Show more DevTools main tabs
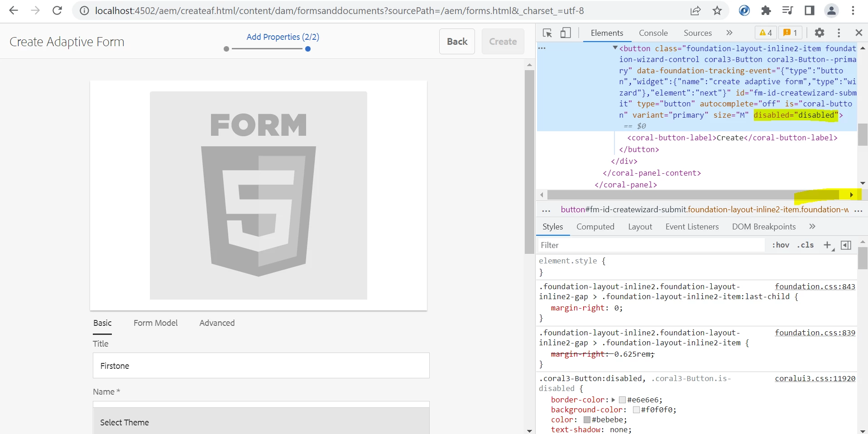 [729, 33]
